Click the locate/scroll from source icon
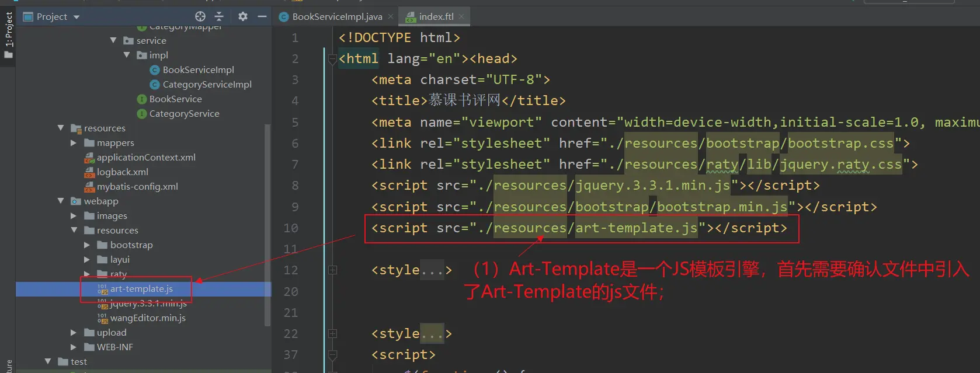This screenshot has height=373, width=980. tap(200, 16)
